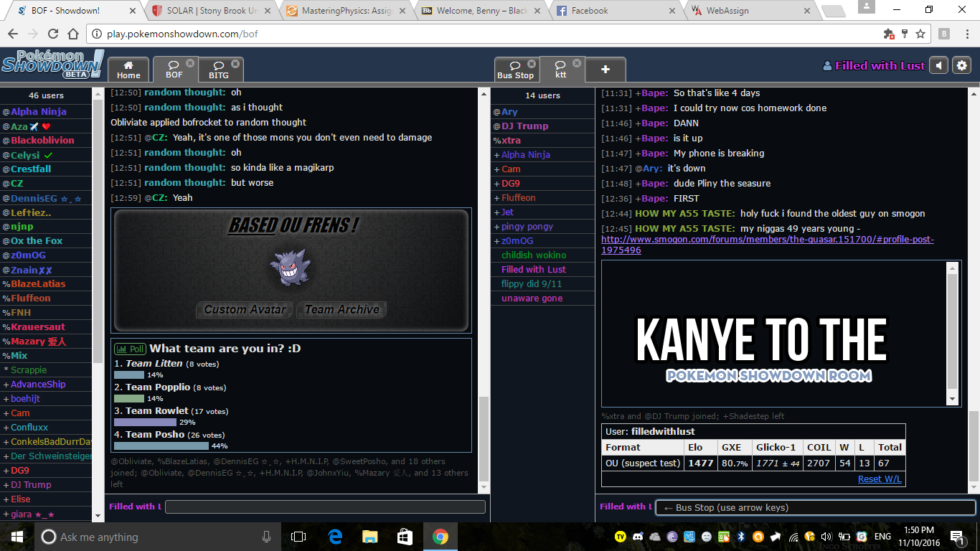Click the B extension icon
Image resolution: width=980 pixels, height=551 pixels.
pos(943,34)
